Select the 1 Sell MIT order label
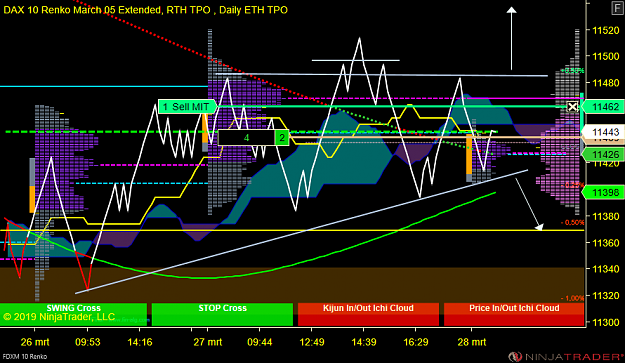Screen dimensions: 625x363 point(187,106)
